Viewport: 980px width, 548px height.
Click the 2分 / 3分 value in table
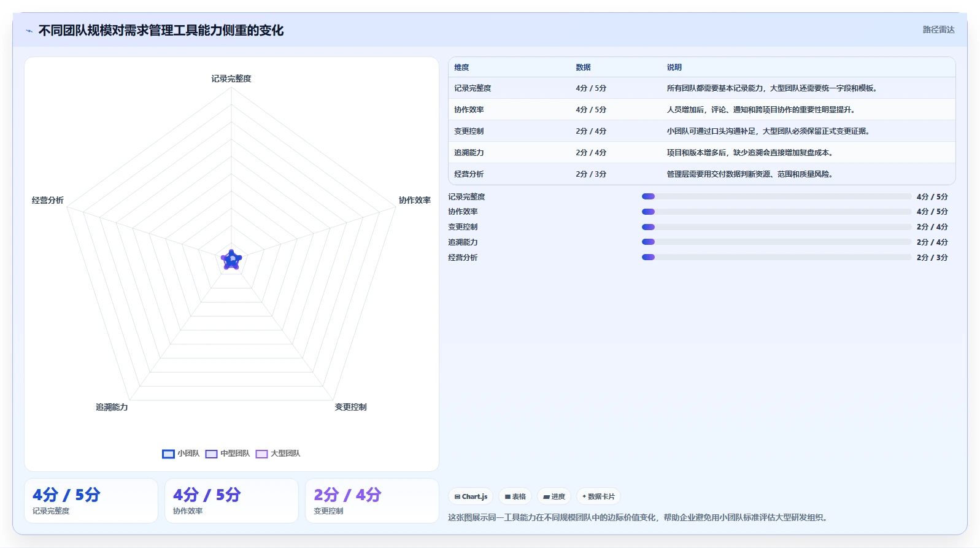coord(591,174)
